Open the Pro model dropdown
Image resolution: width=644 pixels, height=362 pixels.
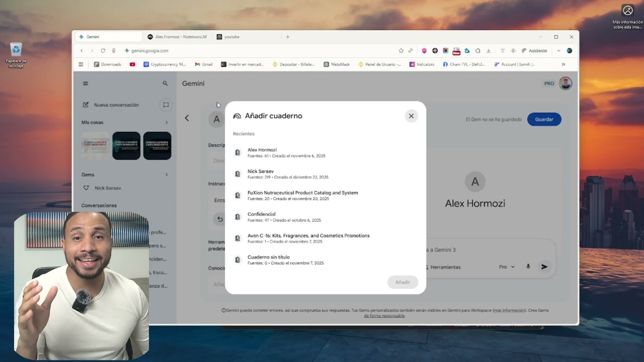pos(507,267)
